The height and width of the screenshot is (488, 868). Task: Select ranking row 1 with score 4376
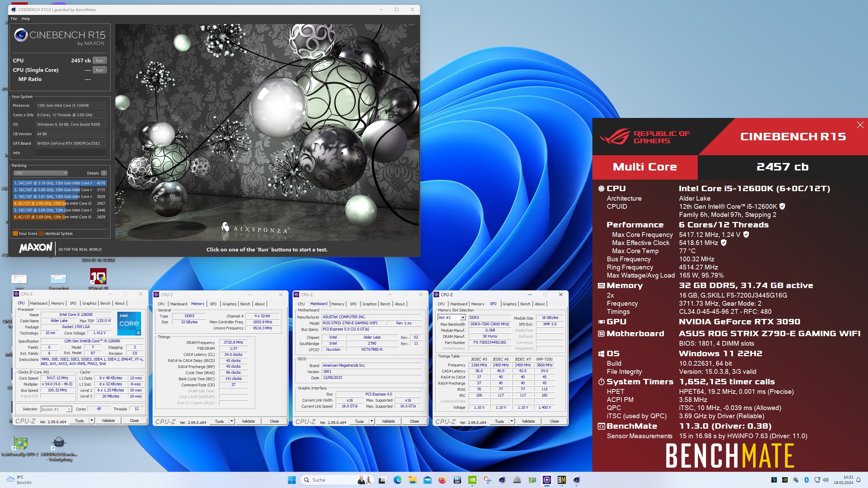pyautogui.click(x=60, y=183)
